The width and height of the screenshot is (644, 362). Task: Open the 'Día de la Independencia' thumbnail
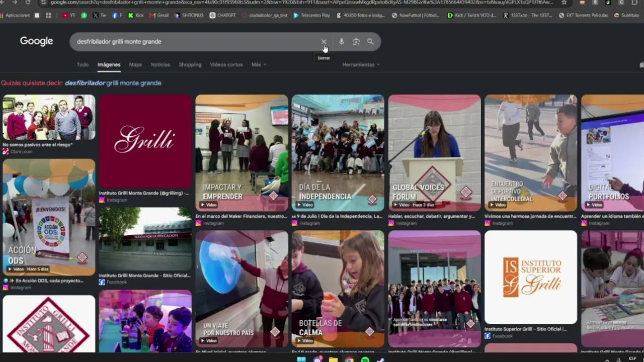click(x=338, y=153)
